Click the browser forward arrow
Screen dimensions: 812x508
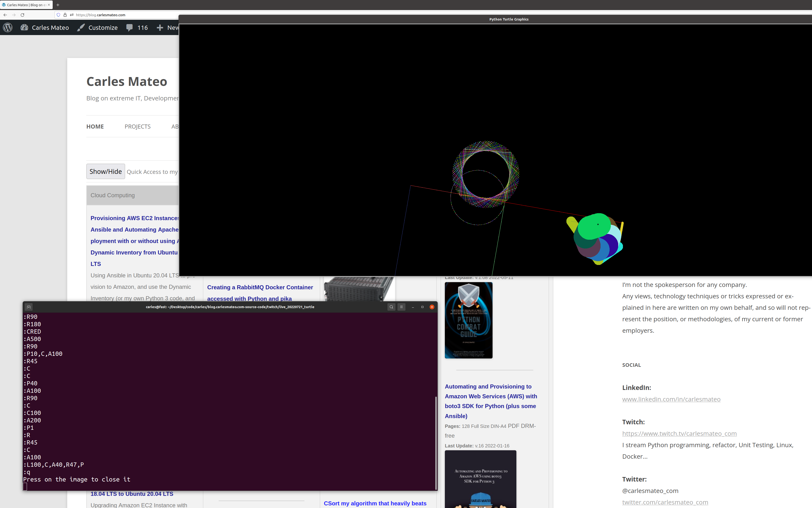point(14,15)
